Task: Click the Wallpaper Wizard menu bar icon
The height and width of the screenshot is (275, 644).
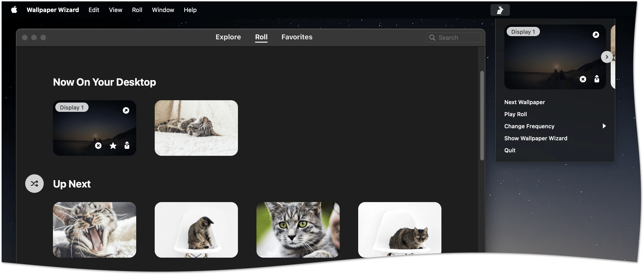Action: (500, 10)
